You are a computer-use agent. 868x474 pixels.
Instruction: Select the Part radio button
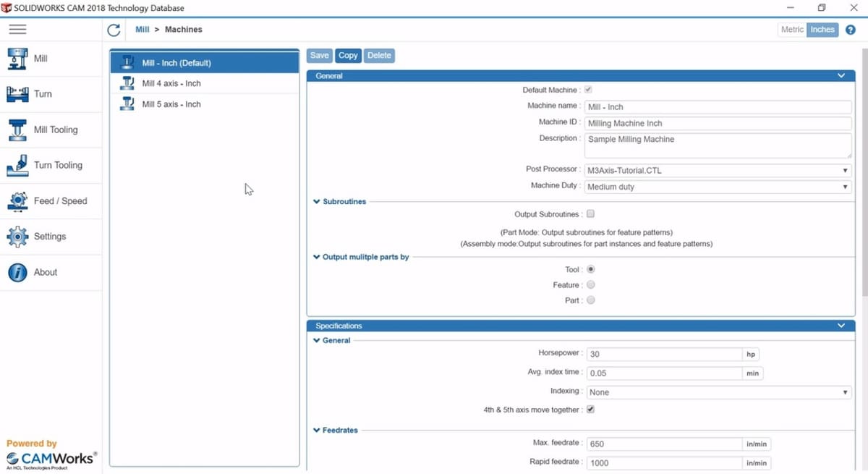click(x=590, y=300)
